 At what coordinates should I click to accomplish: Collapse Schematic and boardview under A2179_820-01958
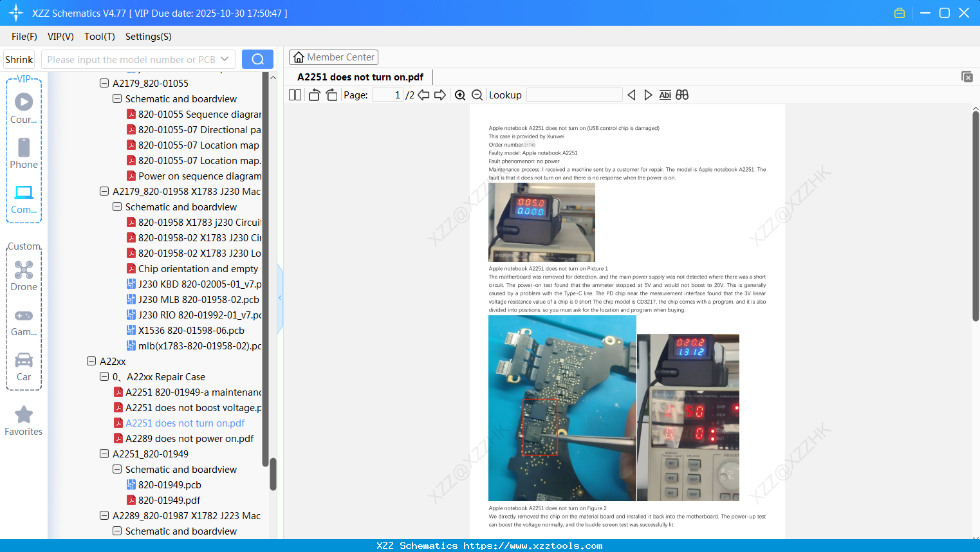click(x=117, y=207)
